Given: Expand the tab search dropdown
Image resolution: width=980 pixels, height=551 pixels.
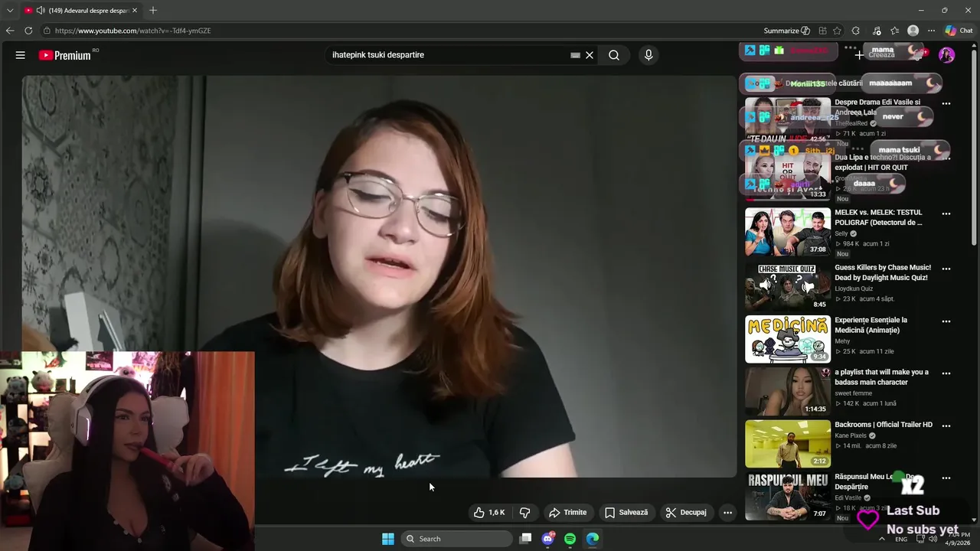Looking at the screenshot, I should tap(10, 11).
